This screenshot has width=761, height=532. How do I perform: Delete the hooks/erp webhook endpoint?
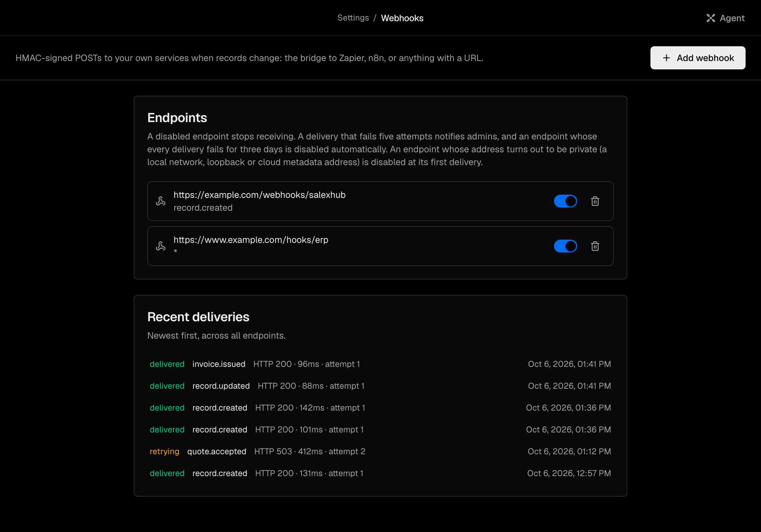595,246
